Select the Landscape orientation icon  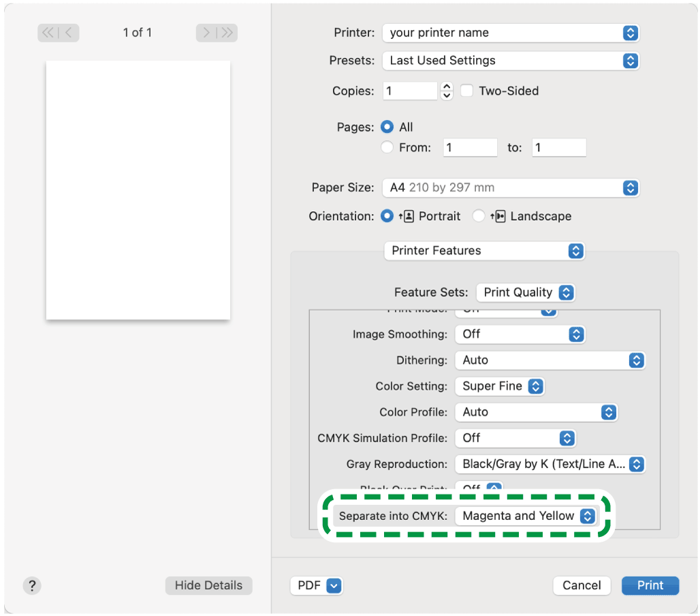[500, 216]
